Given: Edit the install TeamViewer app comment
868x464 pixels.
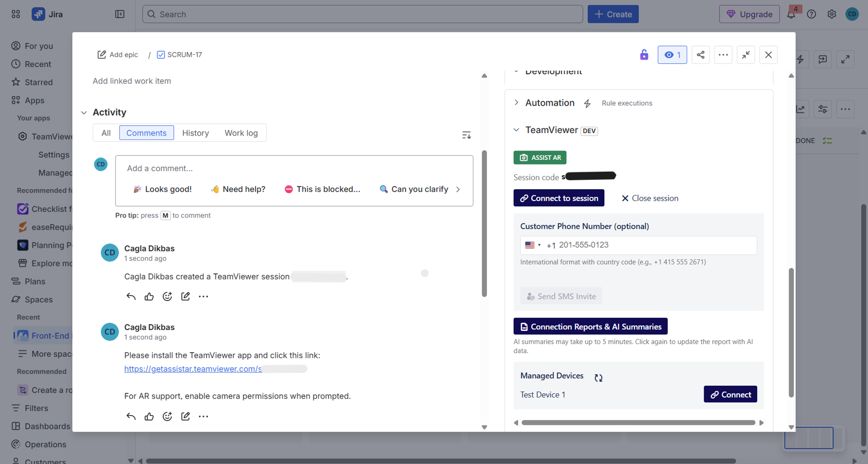Looking at the screenshot, I should [x=185, y=417].
